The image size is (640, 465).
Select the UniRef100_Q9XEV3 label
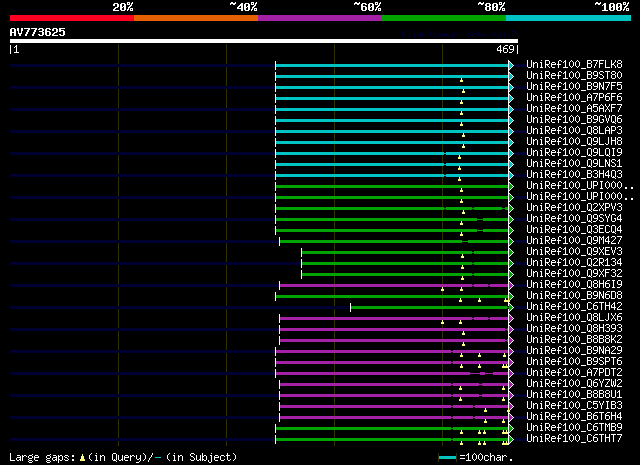(x=574, y=252)
